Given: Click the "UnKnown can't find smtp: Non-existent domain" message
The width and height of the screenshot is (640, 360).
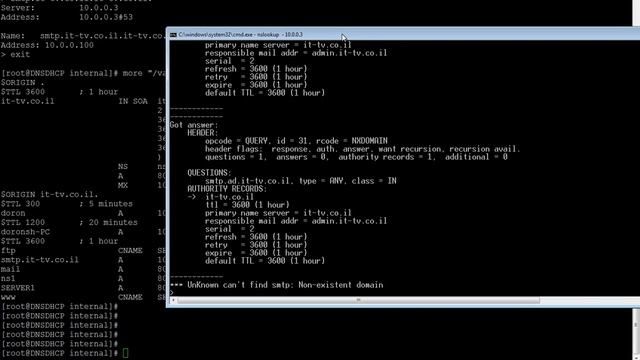Looking at the screenshot, I should [x=276, y=285].
